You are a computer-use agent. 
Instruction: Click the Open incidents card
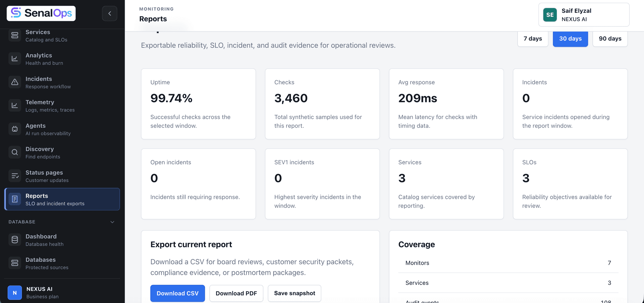coord(199,184)
